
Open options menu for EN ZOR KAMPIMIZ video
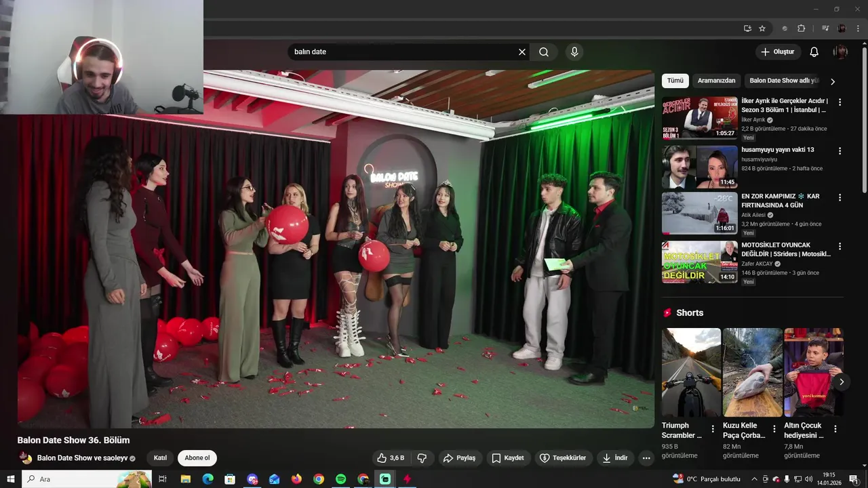pos(840,198)
